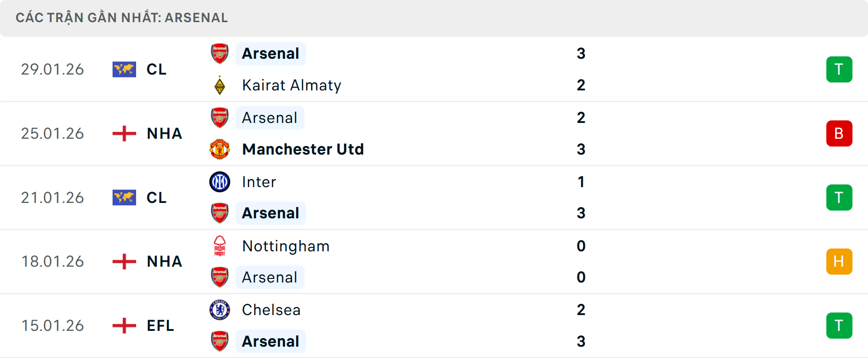Click the England flag icon next to NHA
The image size is (868, 358).
click(124, 133)
